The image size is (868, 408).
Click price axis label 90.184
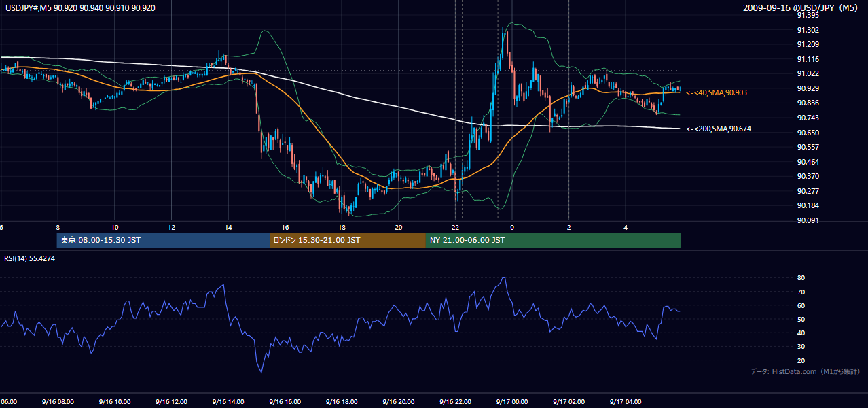(808, 205)
